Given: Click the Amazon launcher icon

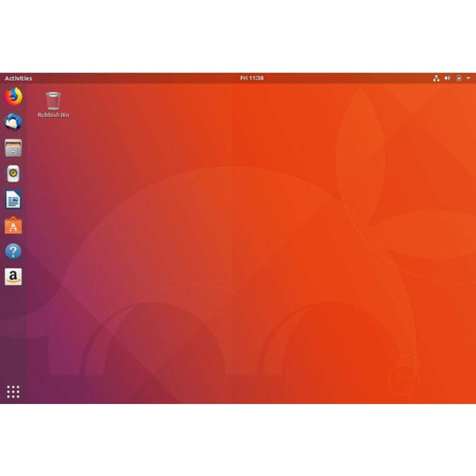Looking at the screenshot, I should pos(13,277).
